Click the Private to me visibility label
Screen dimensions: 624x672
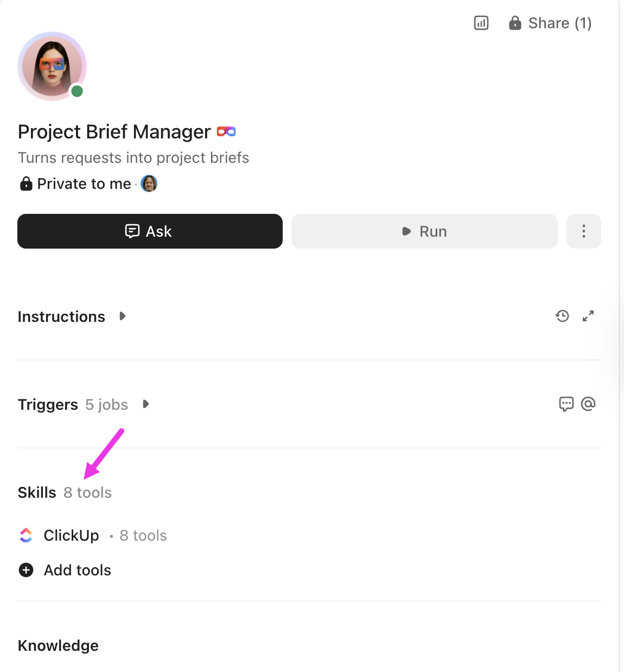pyautogui.click(x=83, y=183)
